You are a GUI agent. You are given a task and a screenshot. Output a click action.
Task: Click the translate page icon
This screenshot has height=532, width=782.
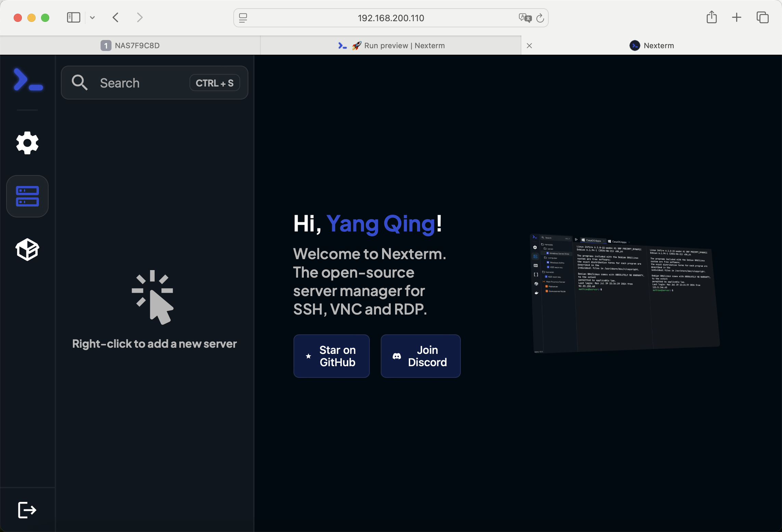pos(525,18)
